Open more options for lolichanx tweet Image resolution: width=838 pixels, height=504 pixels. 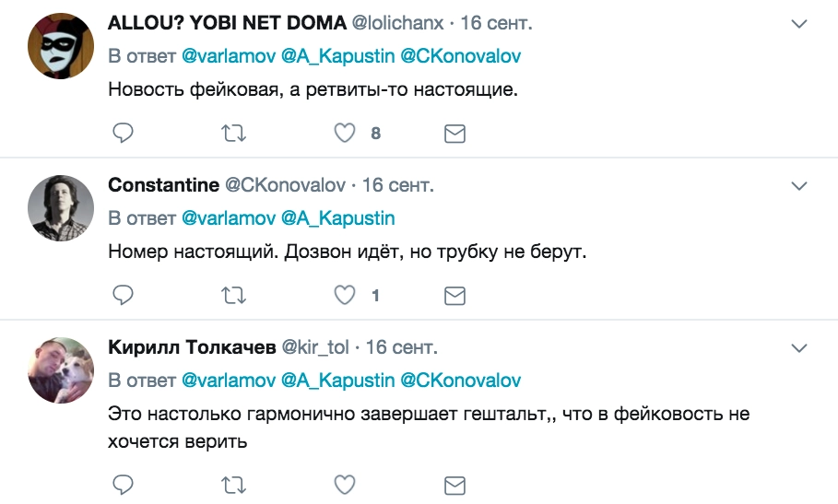pyautogui.click(x=798, y=24)
